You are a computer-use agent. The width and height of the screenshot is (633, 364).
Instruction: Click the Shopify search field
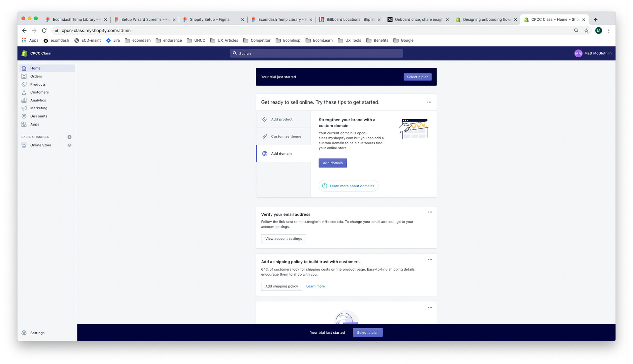316,53
